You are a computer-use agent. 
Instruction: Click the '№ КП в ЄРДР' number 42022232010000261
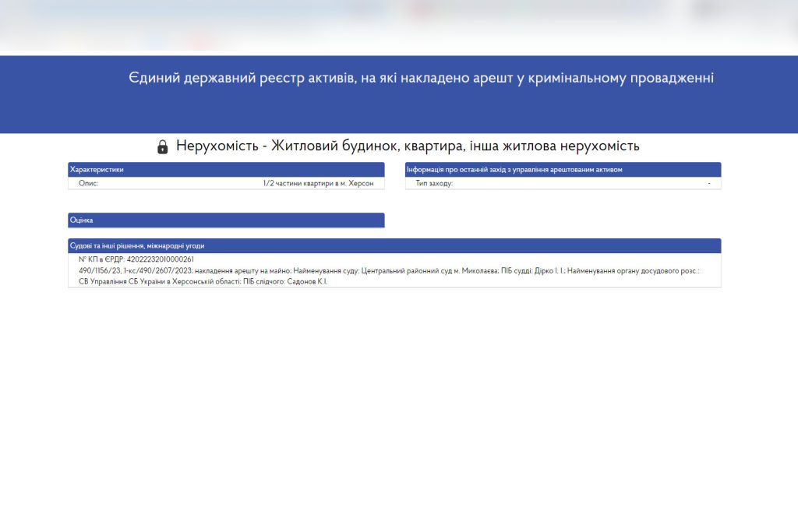pyautogui.click(x=160, y=259)
